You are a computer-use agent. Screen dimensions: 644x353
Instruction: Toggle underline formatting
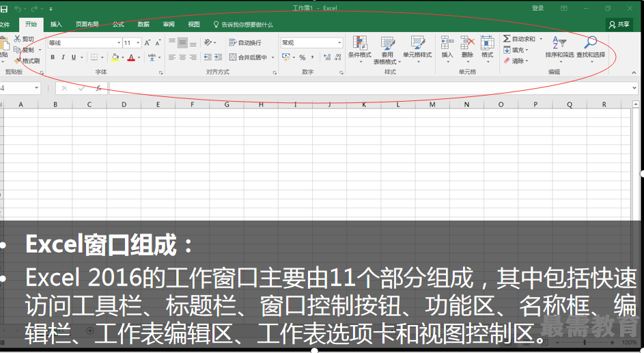(74, 57)
